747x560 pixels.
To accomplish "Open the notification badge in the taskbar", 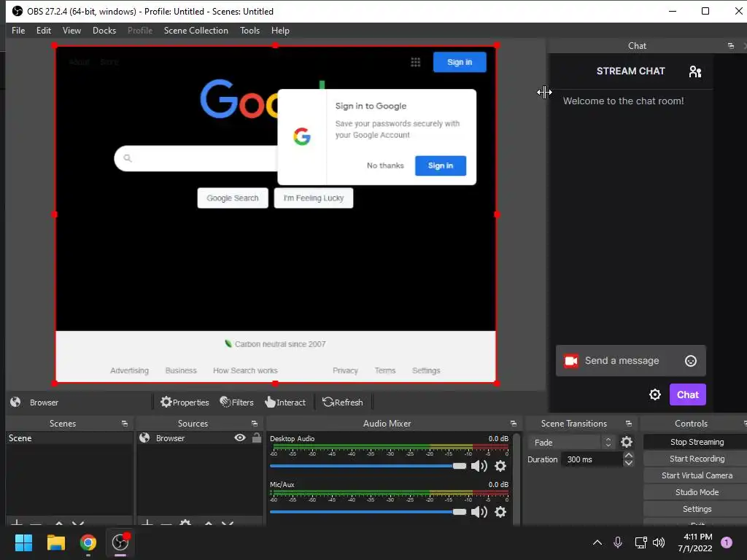I will (727, 542).
